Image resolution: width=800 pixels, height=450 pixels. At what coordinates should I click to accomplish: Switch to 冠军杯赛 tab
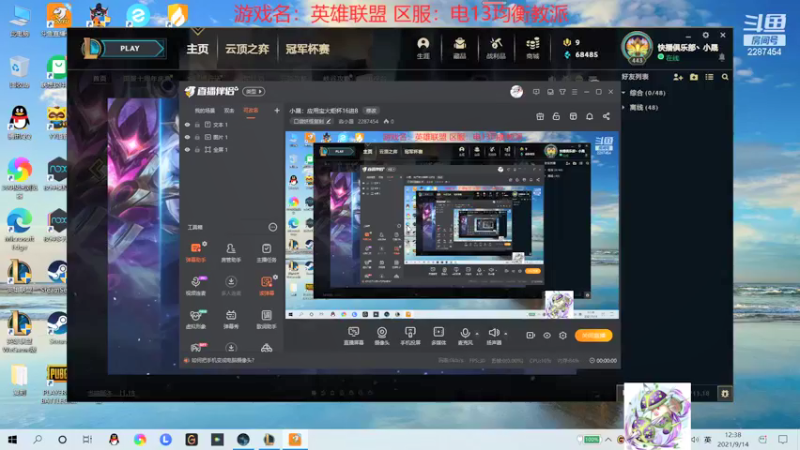point(307,49)
